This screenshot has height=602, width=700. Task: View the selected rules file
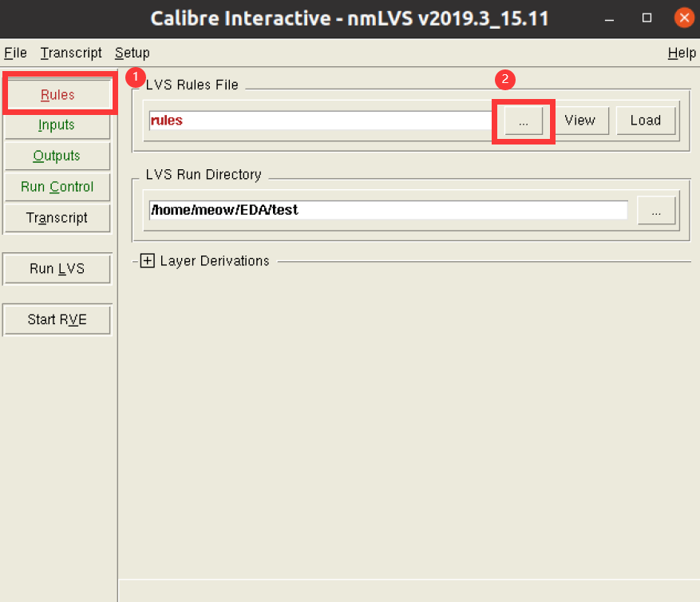(580, 120)
